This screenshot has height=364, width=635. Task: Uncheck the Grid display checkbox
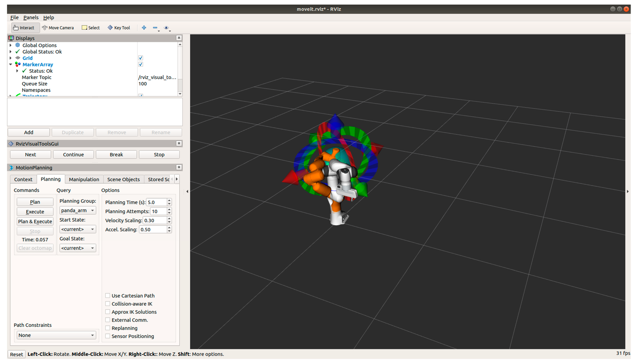(140, 58)
